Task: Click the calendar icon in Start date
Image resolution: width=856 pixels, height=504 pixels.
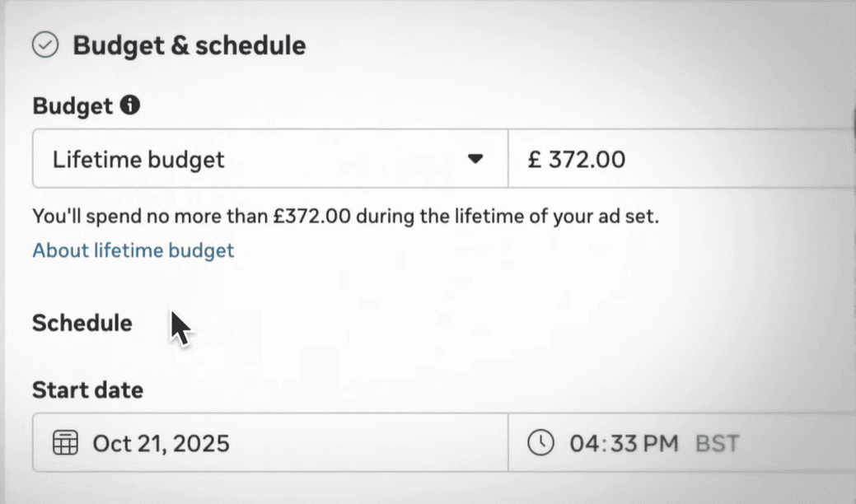Action: (65, 444)
